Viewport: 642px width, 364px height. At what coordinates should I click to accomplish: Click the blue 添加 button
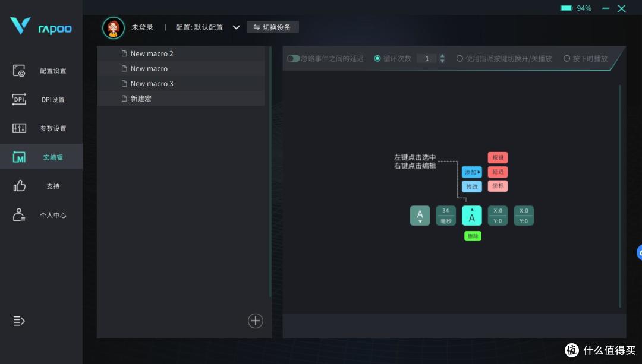471,172
